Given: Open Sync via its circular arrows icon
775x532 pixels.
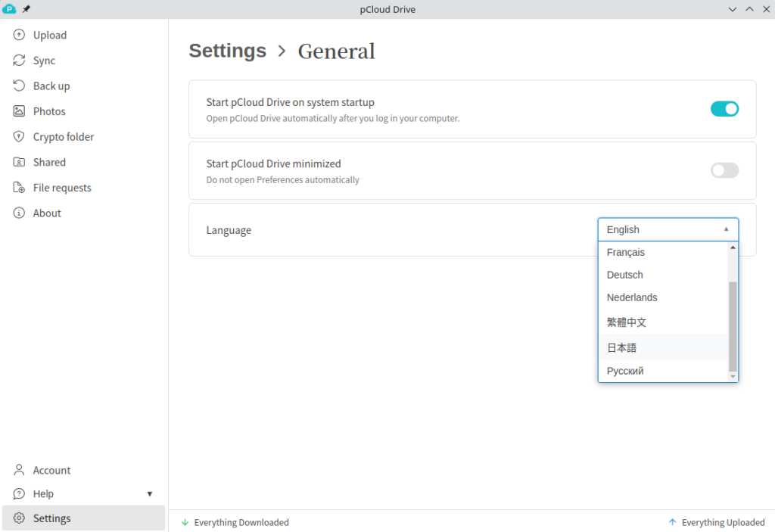Looking at the screenshot, I should click(x=19, y=61).
